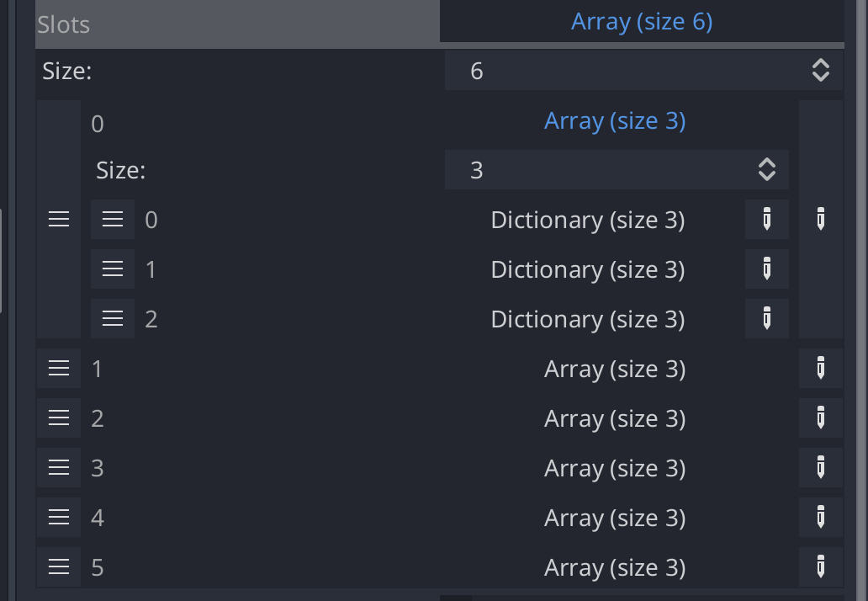The height and width of the screenshot is (601, 868).
Task: Click inside the Size value field showing 6
Action: coord(589,71)
